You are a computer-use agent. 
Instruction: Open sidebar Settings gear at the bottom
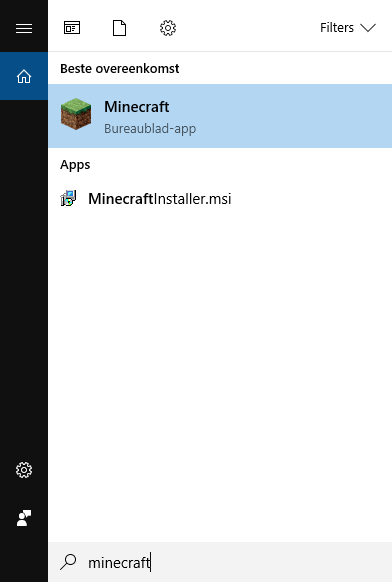click(x=24, y=470)
